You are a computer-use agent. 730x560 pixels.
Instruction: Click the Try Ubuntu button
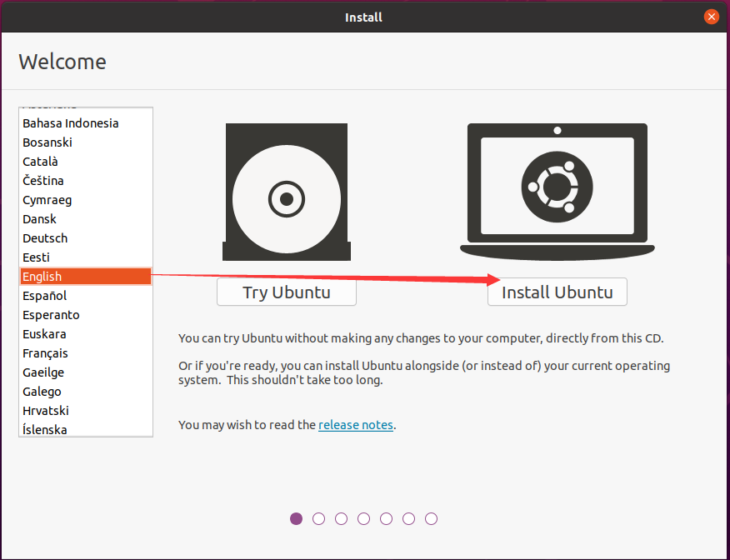(287, 292)
